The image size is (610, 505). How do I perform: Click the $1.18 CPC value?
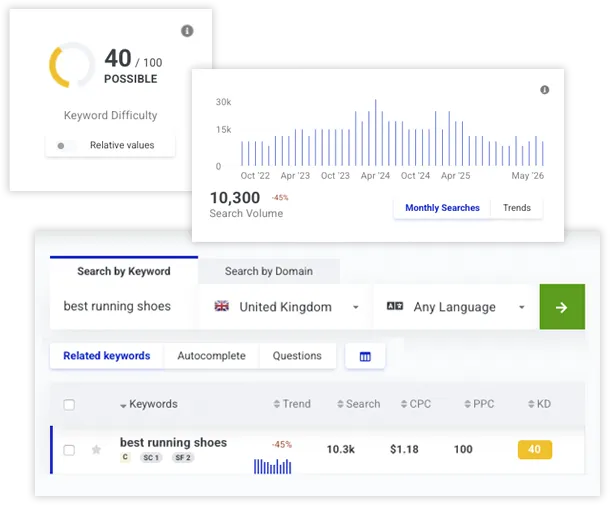coord(404,449)
